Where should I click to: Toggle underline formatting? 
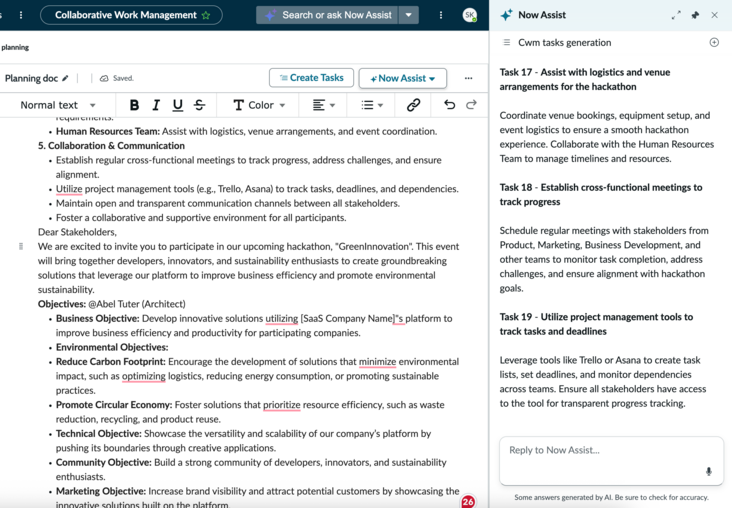click(x=177, y=105)
